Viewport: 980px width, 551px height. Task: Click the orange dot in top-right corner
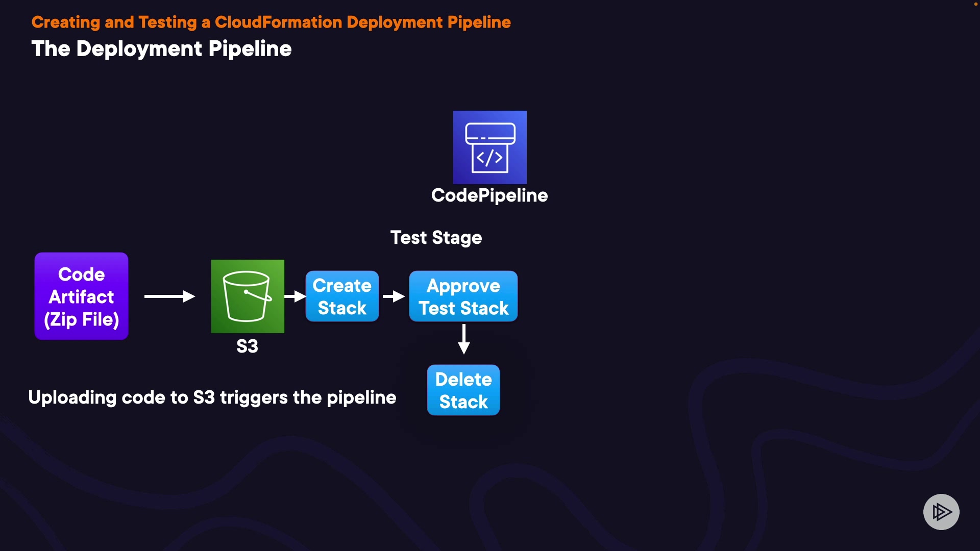(x=975, y=4)
